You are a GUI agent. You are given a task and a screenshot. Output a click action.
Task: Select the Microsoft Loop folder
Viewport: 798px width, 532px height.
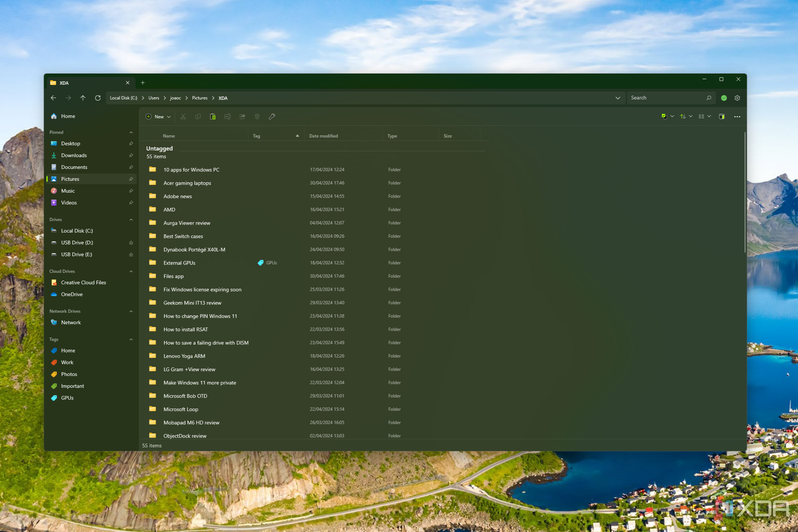[x=315, y=409]
